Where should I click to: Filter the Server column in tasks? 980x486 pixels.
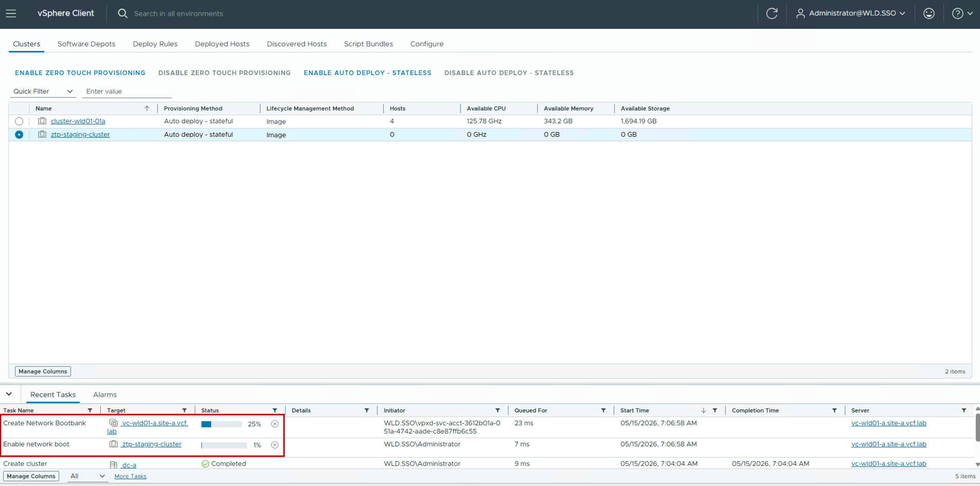[x=964, y=410]
